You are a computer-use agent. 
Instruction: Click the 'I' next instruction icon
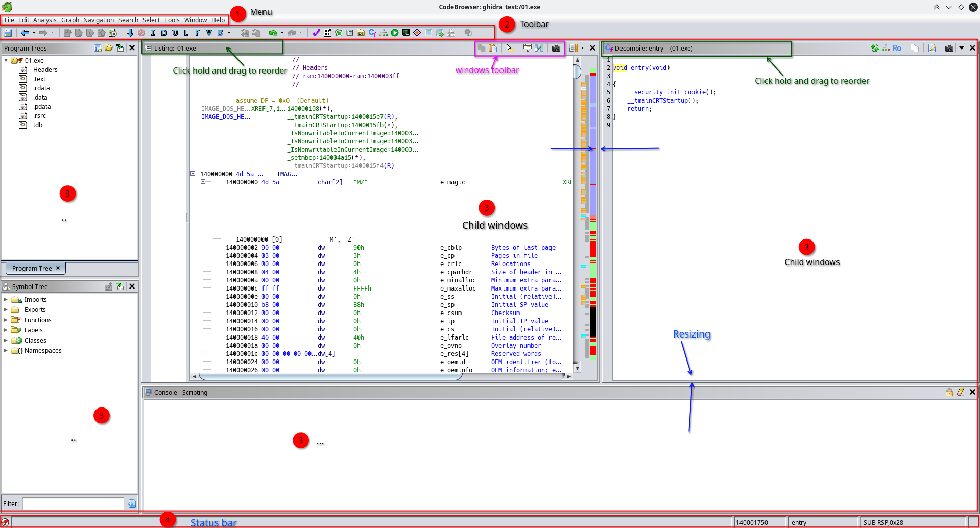tap(153, 33)
